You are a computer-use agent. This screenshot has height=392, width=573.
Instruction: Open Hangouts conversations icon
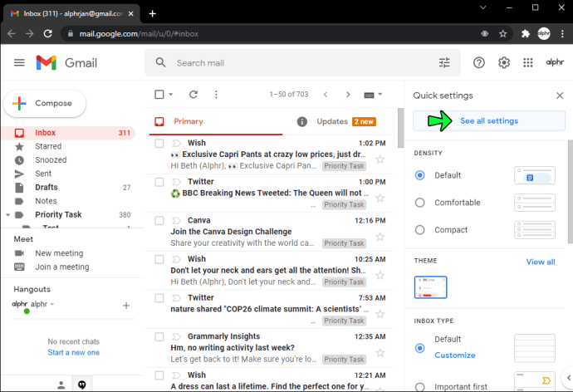coord(82,385)
